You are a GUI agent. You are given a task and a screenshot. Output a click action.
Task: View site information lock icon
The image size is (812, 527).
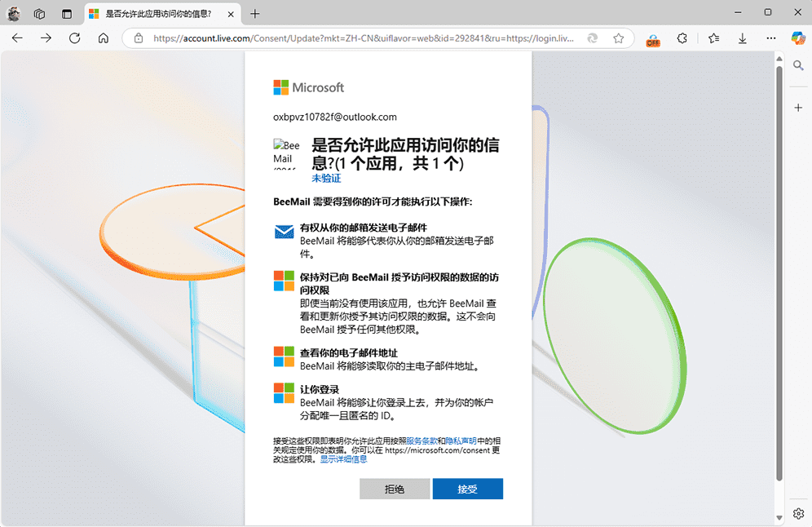pyautogui.click(x=139, y=38)
